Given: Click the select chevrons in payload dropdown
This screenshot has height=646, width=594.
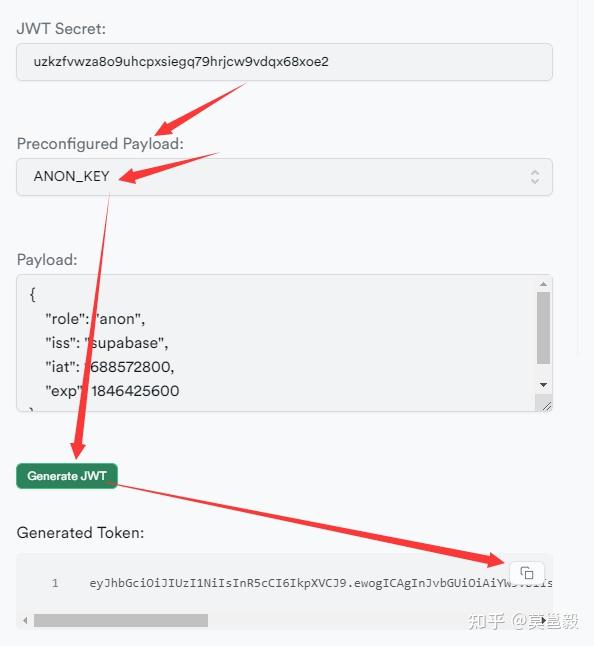Looking at the screenshot, I should 535,177.
